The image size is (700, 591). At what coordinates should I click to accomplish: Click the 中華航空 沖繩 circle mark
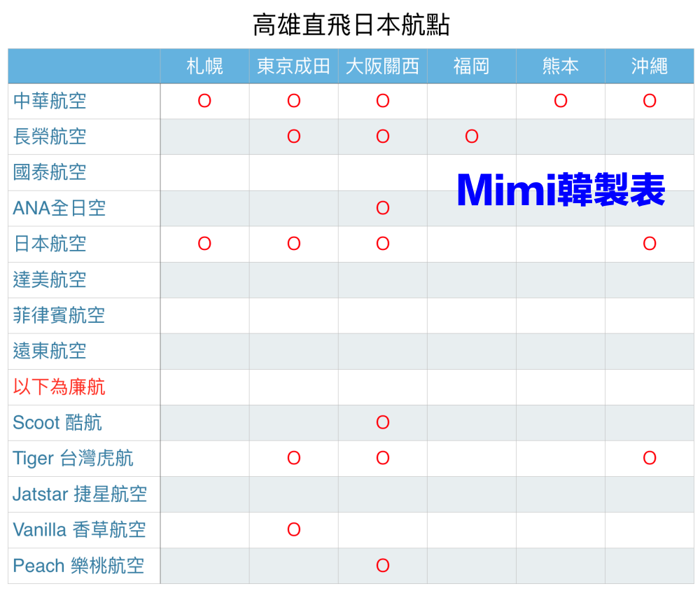(x=650, y=101)
